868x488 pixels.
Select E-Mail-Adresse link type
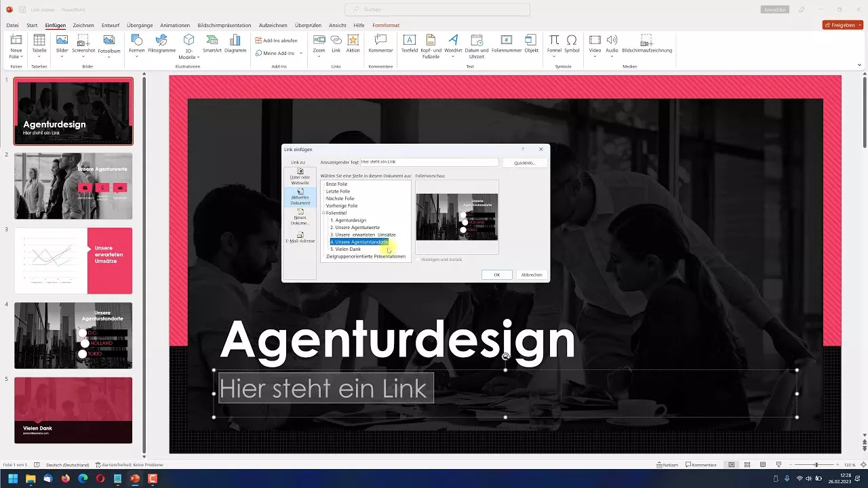click(x=300, y=237)
